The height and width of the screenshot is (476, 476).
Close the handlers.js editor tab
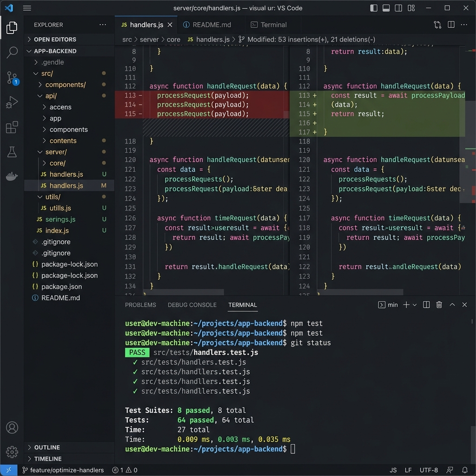(170, 25)
